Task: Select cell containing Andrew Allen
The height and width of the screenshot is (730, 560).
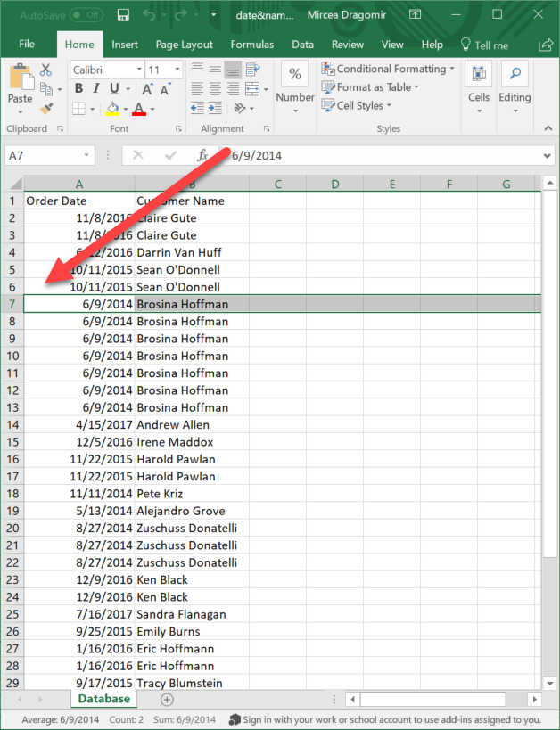Action: [191, 425]
